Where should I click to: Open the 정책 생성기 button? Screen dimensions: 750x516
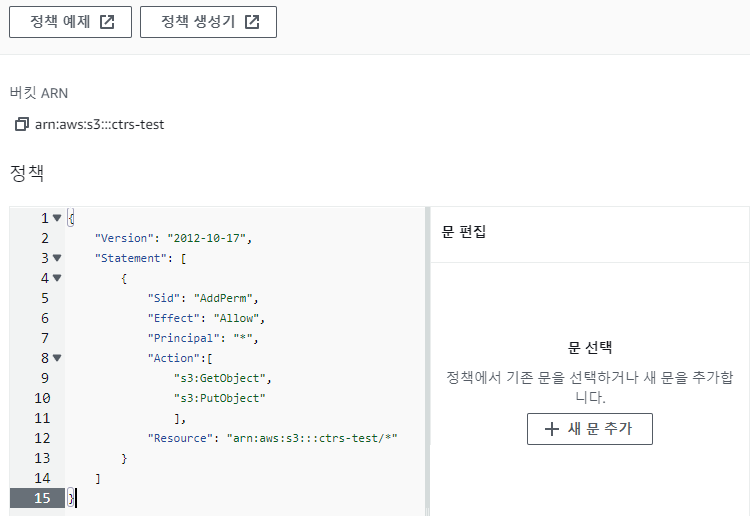coord(208,22)
